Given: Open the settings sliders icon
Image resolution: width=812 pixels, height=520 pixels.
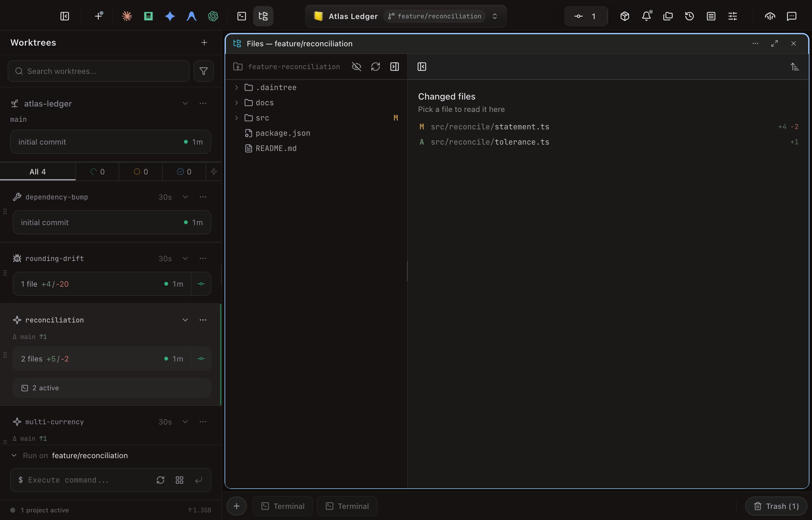Looking at the screenshot, I should pyautogui.click(x=733, y=16).
